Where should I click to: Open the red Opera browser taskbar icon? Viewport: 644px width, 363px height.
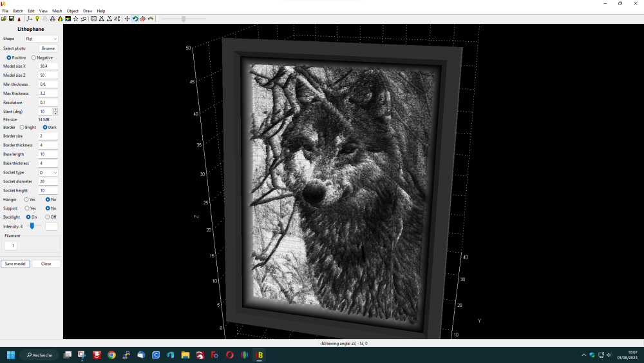pos(230,355)
